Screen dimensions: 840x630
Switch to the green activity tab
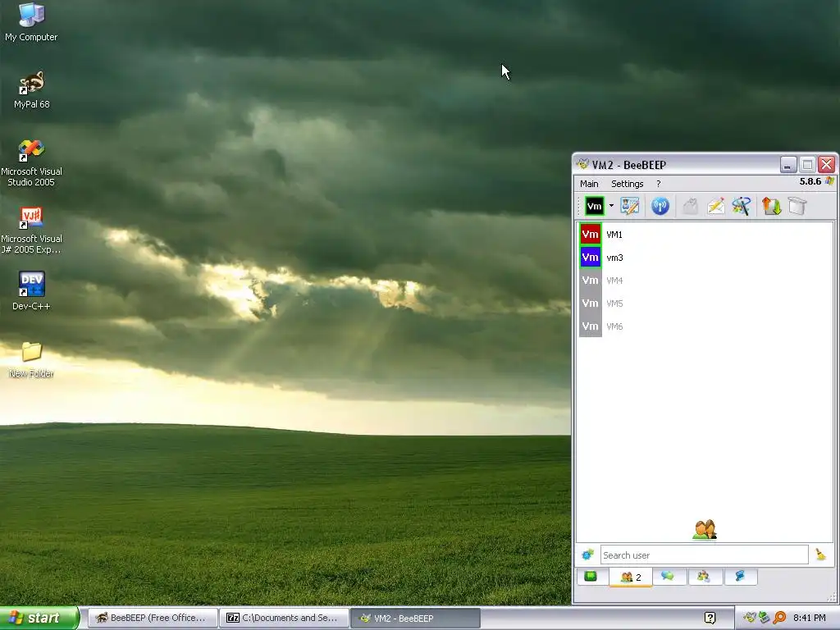coord(591,577)
